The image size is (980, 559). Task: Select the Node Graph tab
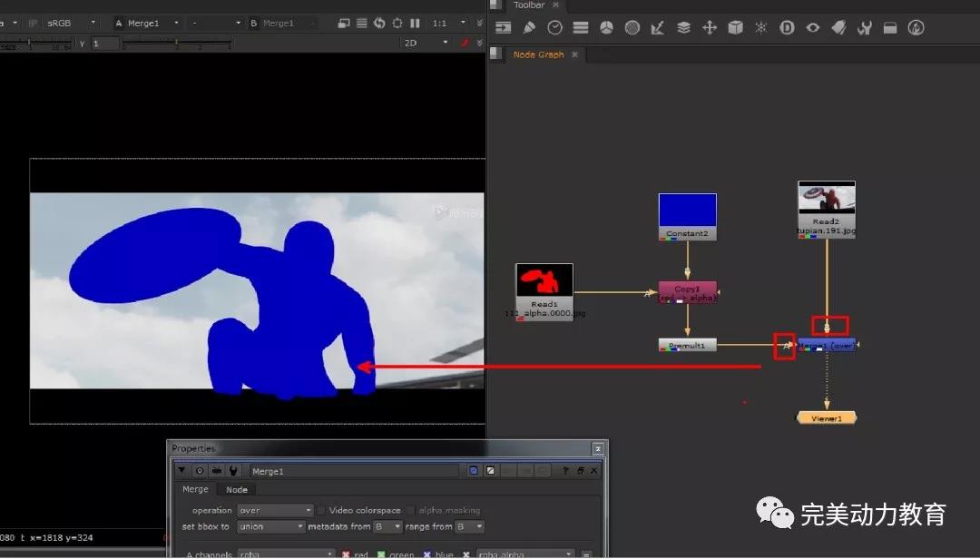[538, 54]
